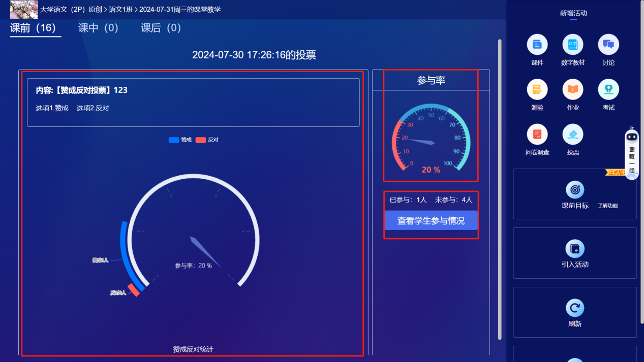The width and height of the screenshot is (644, 362).
Task: Toggle the blue 赞成 legend swatch
Action: pyautogui.click(x=173, y=139)
